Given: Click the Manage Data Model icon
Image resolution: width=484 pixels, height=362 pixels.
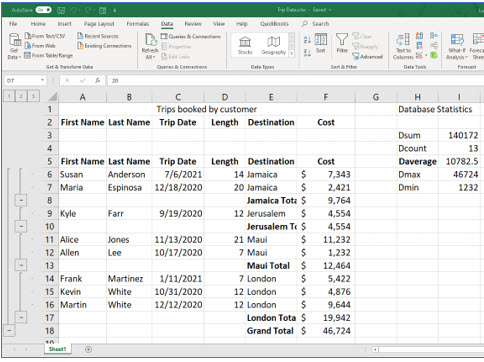Looking at the screenshot, I should click(434, 55).
